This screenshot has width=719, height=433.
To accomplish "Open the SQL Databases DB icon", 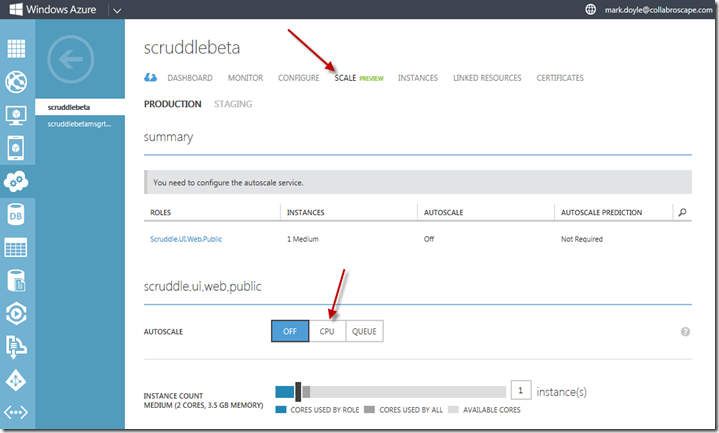I will [16, 215].
